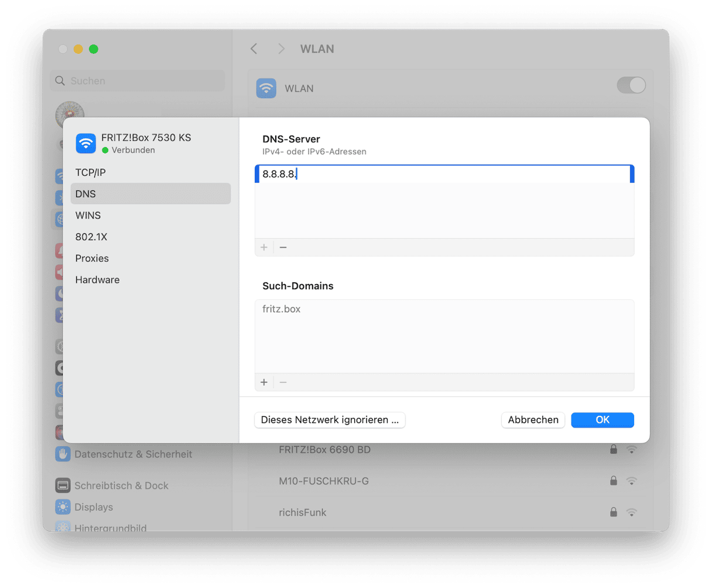Select the DNS section
Image resolution: width=712 pixels, height=588 pixels.
pos(150,194)
